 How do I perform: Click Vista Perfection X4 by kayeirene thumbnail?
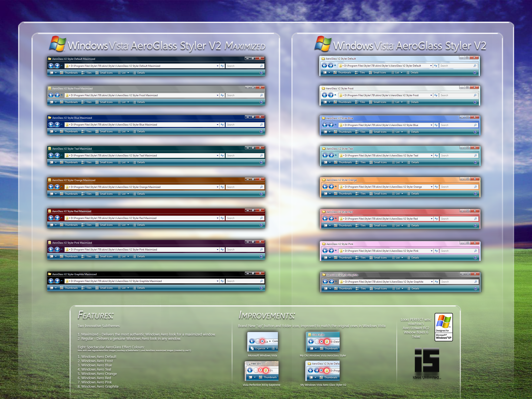[262, 371]
